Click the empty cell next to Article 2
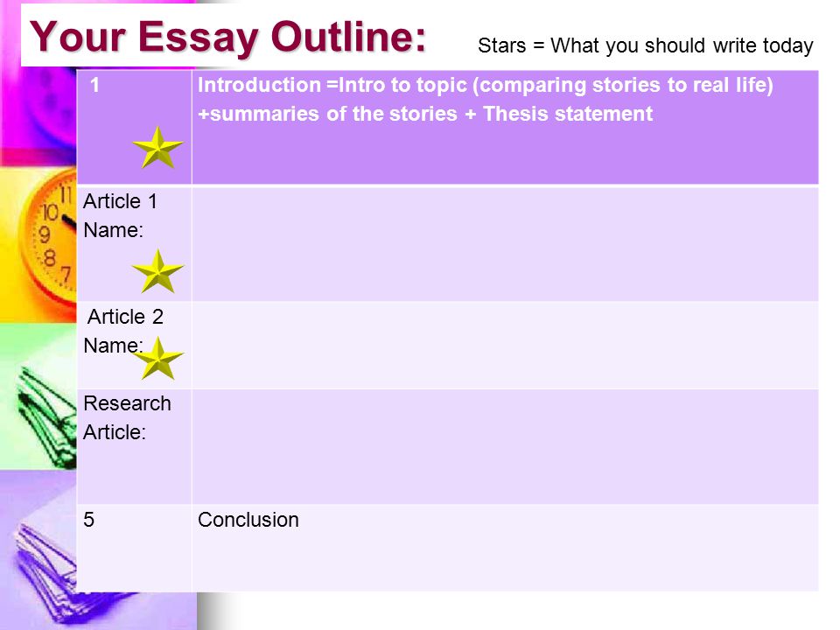 (505, 346)
